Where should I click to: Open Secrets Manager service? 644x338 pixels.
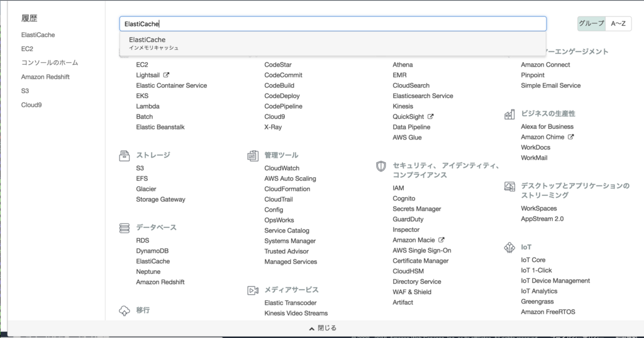point(417,209)
